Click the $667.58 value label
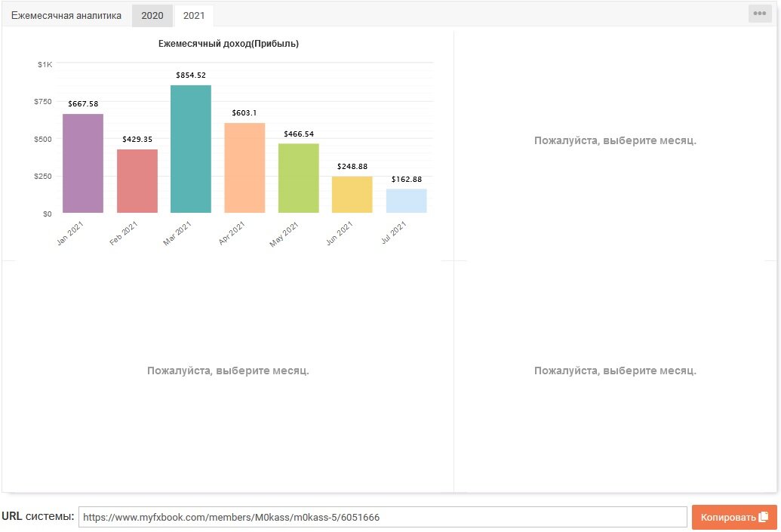 tap(83, 103)
